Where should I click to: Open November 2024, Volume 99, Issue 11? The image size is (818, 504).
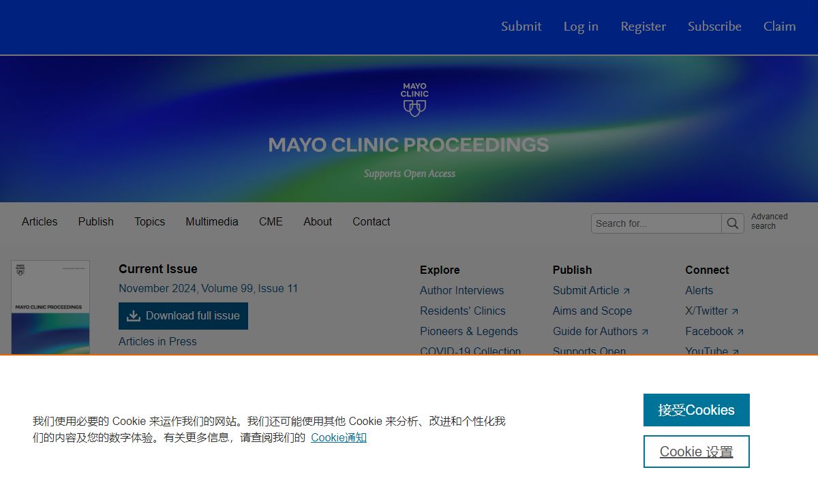[x=208, y=288]
